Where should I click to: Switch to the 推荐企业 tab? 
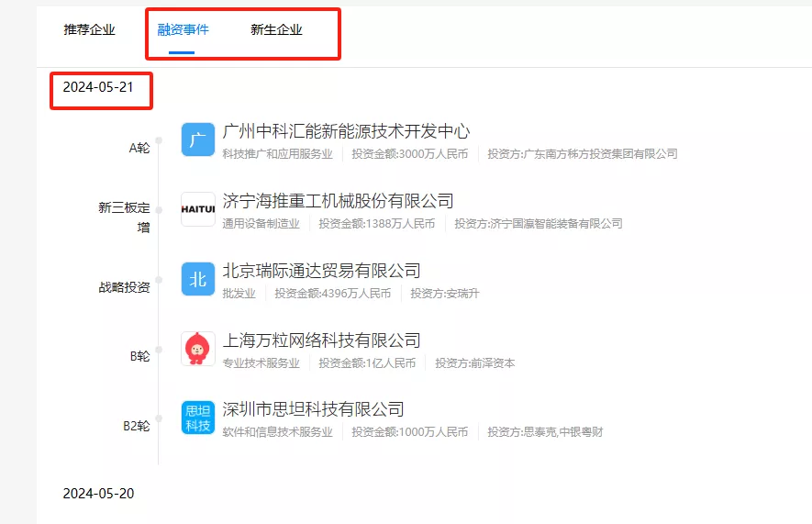(x=89, y=30)
